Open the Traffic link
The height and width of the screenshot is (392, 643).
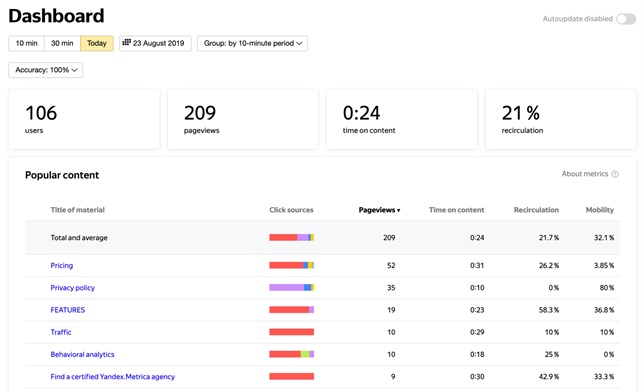pos(61,332)
